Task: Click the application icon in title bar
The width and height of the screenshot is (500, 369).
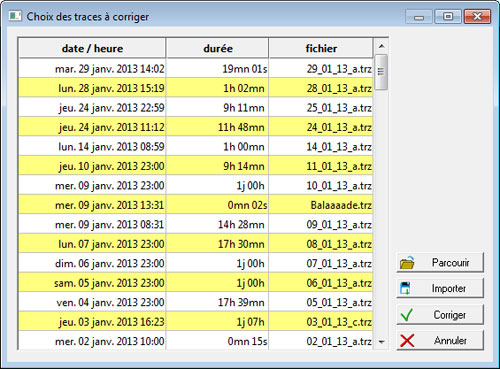Action: [x=15, y=16]
